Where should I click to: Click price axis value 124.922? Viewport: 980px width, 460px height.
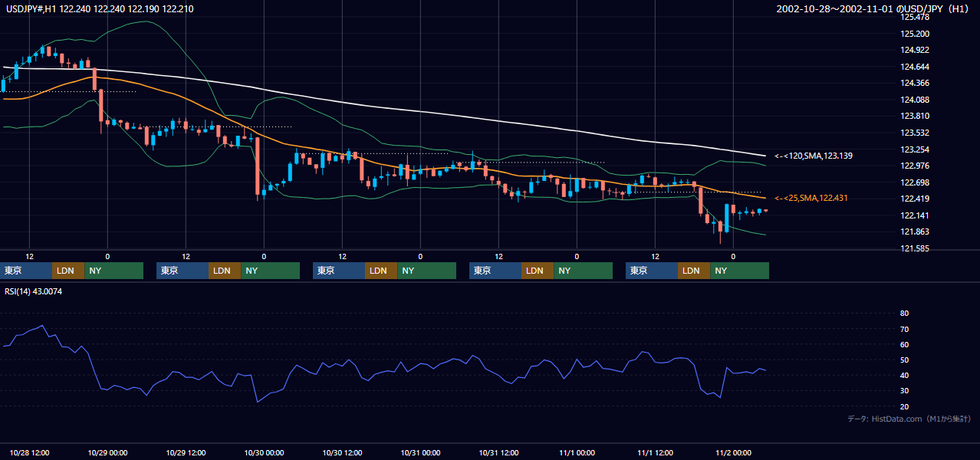[x=915, y=50]
